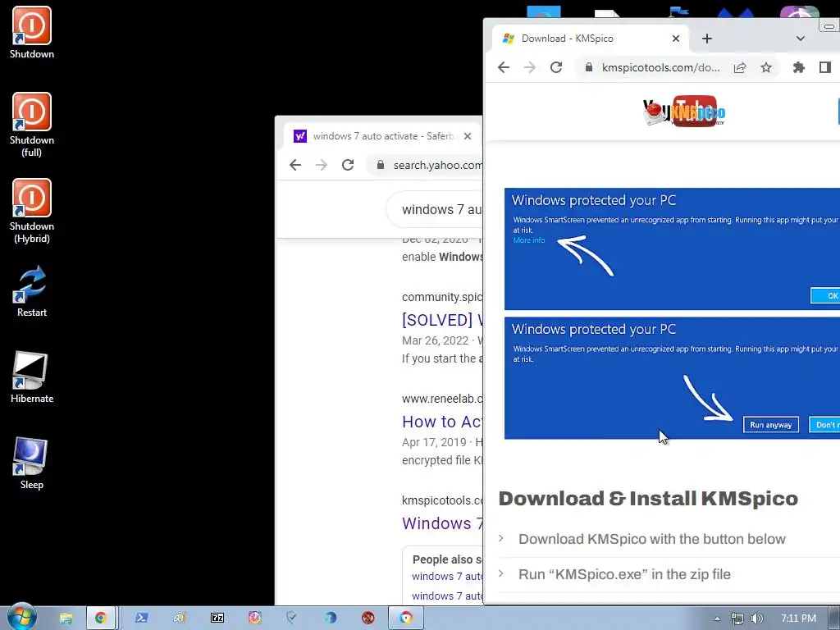The height and width of the screenshot is (630, 840).
Task: Show hidden system tray icons
Action: pyautogui.click(x=717, y=619)
